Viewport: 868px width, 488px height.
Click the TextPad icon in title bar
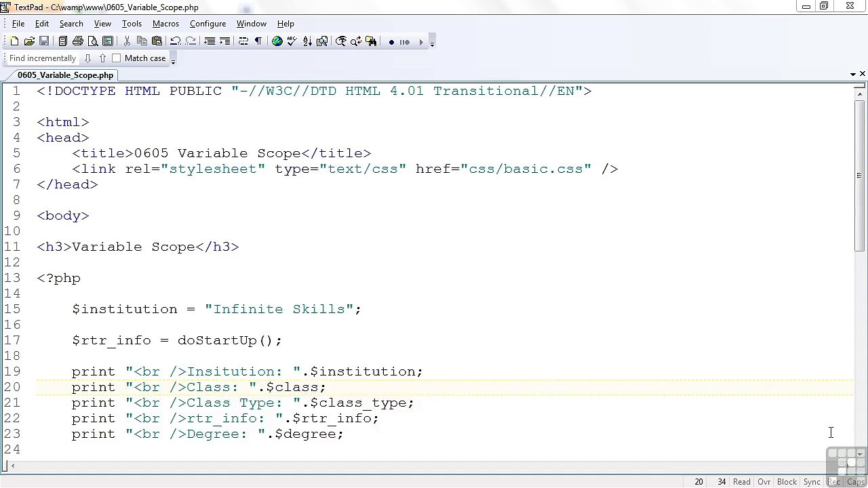5,7
